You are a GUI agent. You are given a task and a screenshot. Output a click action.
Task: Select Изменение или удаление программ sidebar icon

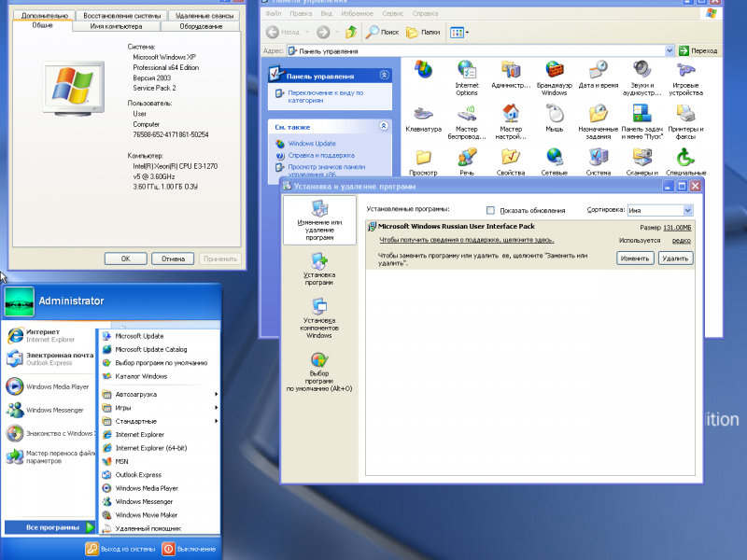tap(319, 220)
